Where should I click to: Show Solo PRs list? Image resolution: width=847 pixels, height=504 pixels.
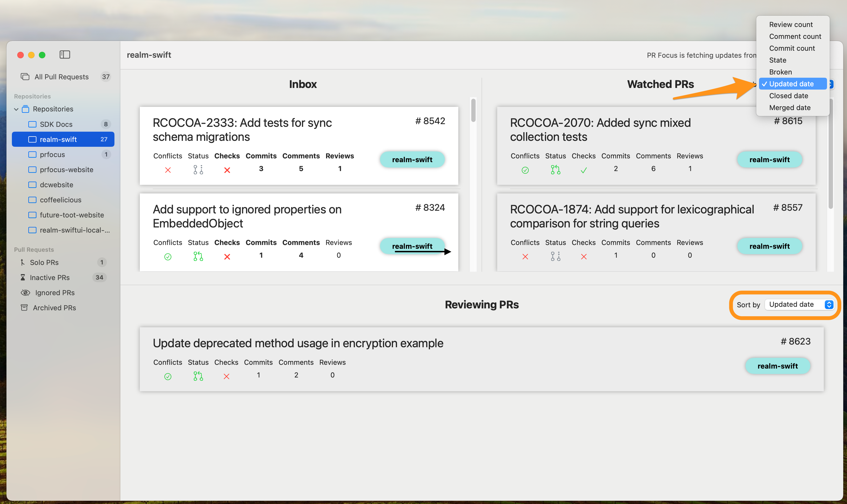point(63,262)
